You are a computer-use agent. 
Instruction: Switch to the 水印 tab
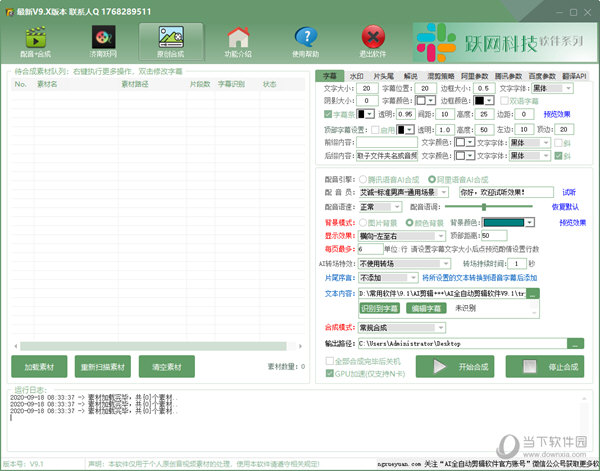click(356, 76)
